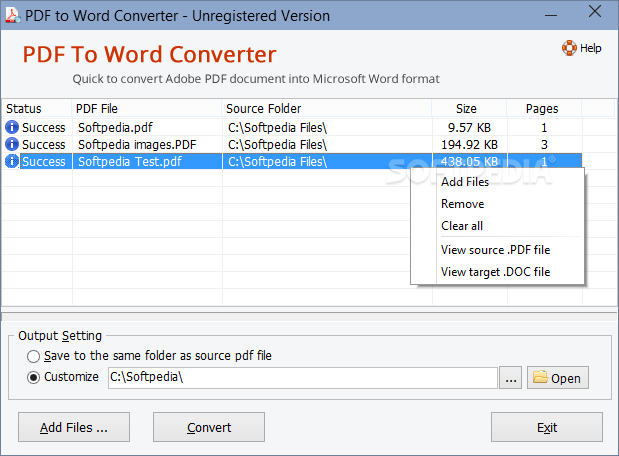Screen dimensions: 619x456
Task: Click the browse ellipsis button
Action: [510, 378]
